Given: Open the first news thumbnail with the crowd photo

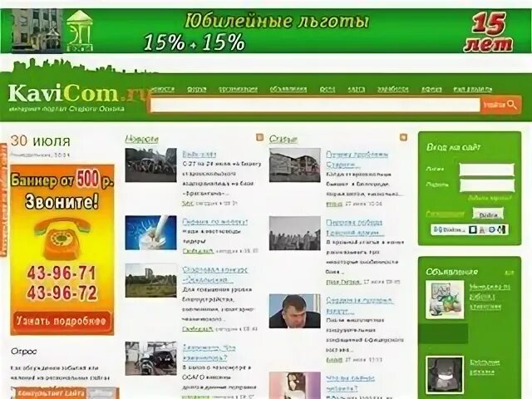Looking at the screenshot, I should [150, 165].
